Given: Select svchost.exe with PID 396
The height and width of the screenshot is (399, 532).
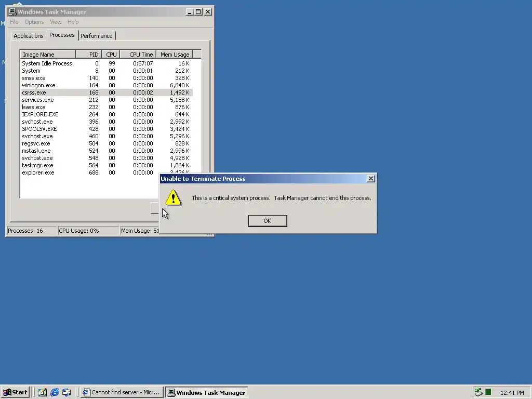Looking at the screenshot, I should (106, 122).
